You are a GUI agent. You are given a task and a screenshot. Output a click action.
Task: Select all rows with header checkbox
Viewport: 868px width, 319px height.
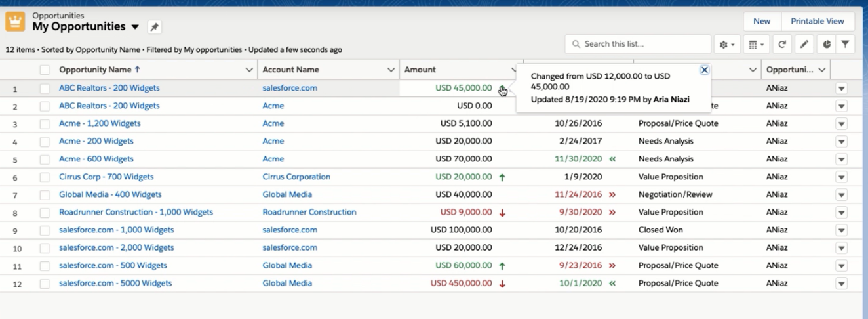pos(45,70)
